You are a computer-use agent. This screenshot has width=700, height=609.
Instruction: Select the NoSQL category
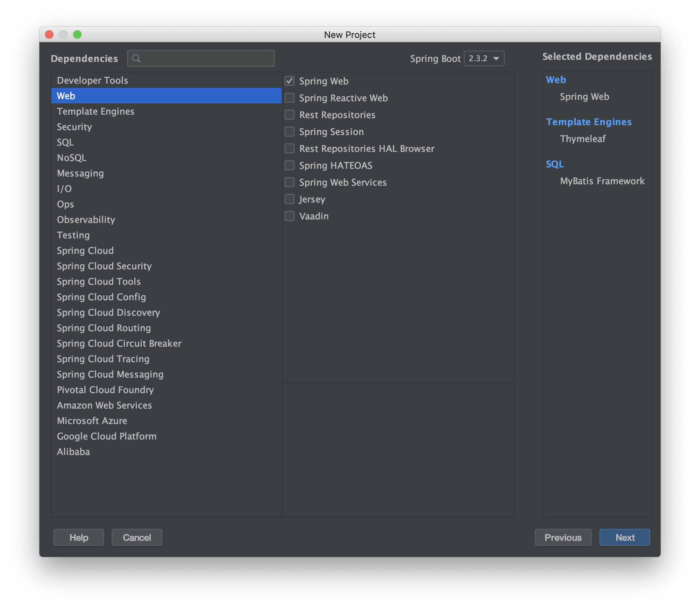pos(166,158)
